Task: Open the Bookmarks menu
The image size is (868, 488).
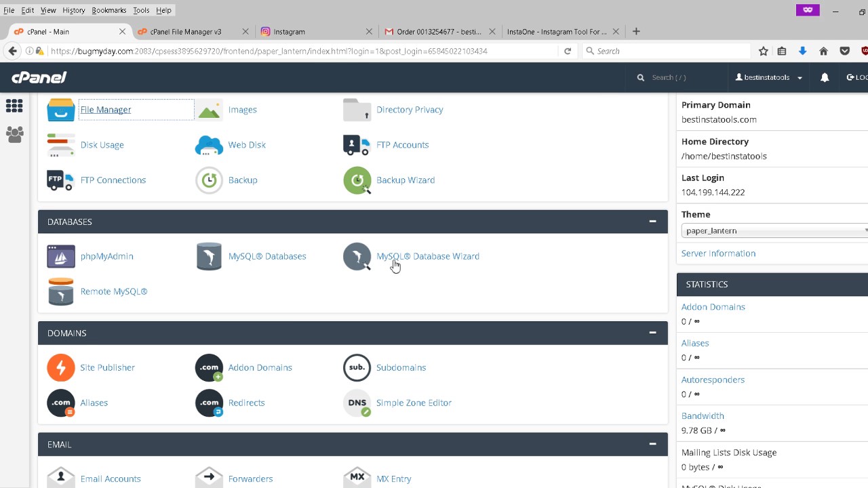Action: (x=109, y=10)
